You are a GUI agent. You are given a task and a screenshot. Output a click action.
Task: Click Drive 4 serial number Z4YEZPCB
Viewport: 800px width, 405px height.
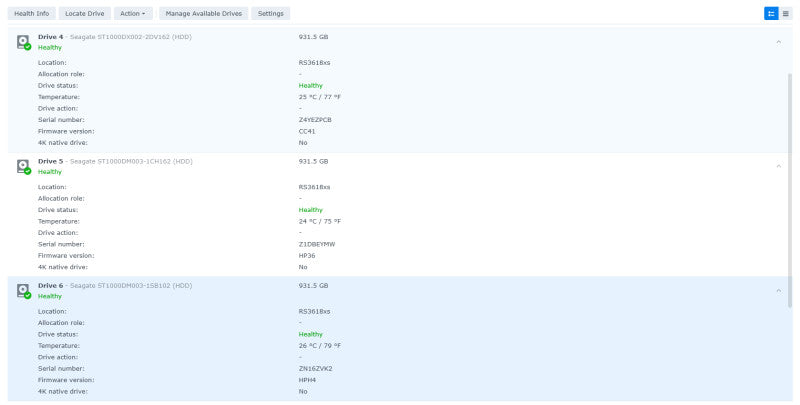[315, 120]
